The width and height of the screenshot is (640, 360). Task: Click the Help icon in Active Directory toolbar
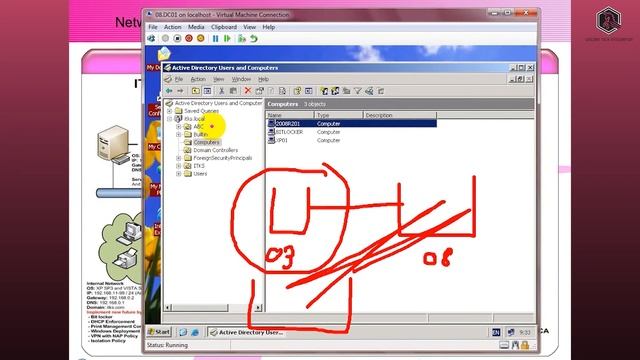coord(297,91)
